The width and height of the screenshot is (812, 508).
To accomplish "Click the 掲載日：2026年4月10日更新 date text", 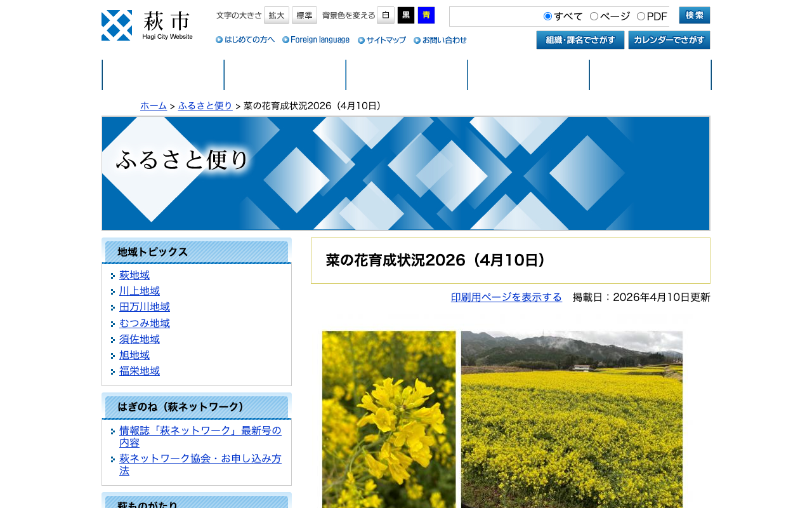I will (x=641, y=297).
